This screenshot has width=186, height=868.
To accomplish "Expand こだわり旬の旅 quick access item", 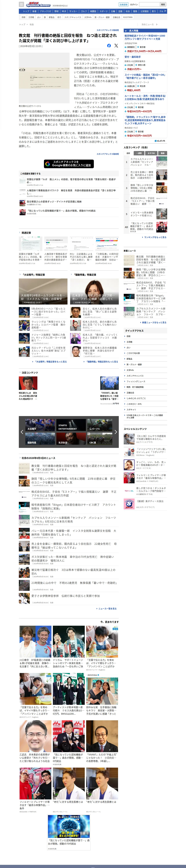I will 145,353.
